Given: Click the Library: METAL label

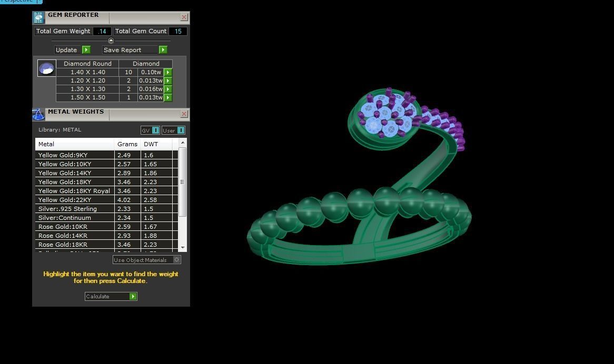Looking at the screenshot, I should point(60,130).
